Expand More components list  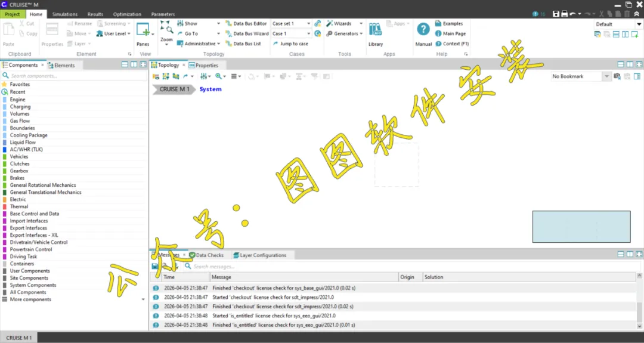[143, 299]
